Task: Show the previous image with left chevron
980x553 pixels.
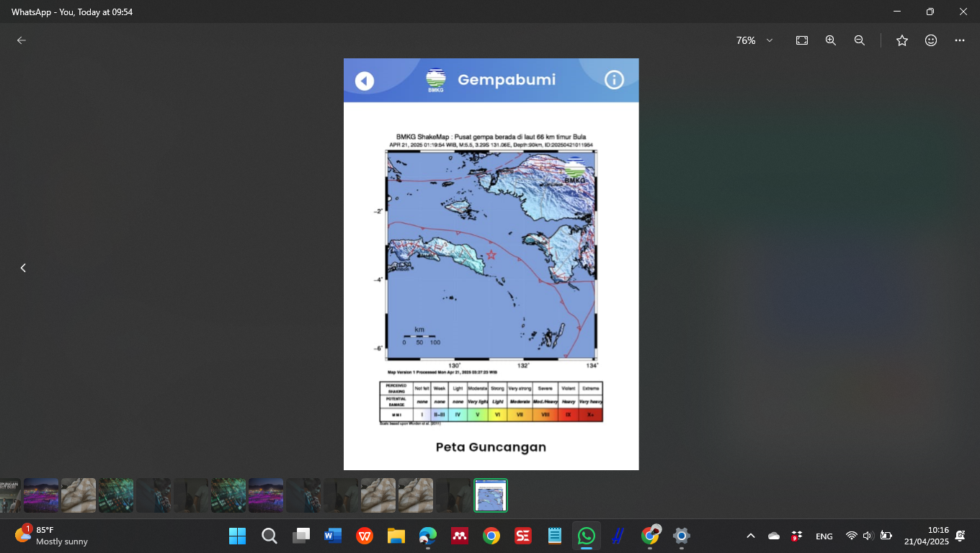Action: pos(23,268)
